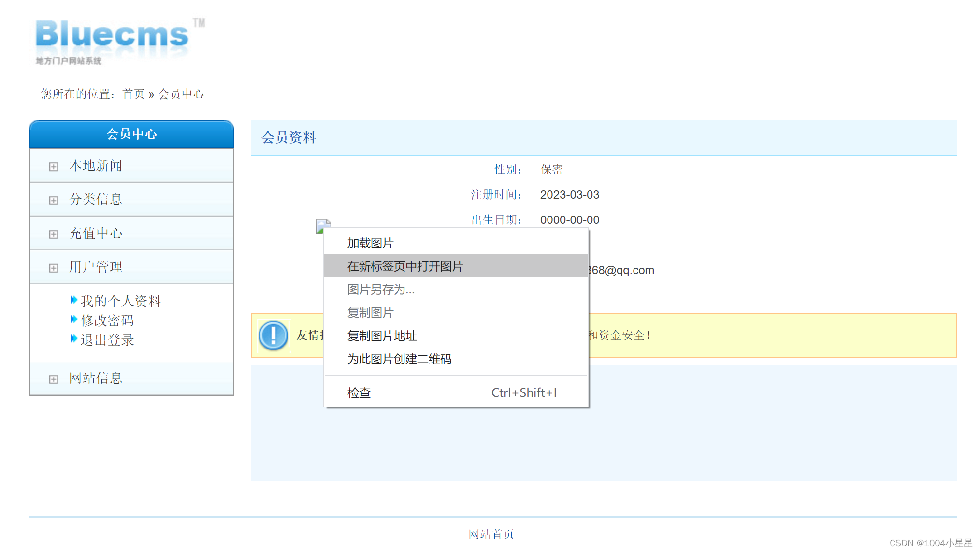Open the 网站信息 section
980x552 pixels.
[x=96, y=378]
